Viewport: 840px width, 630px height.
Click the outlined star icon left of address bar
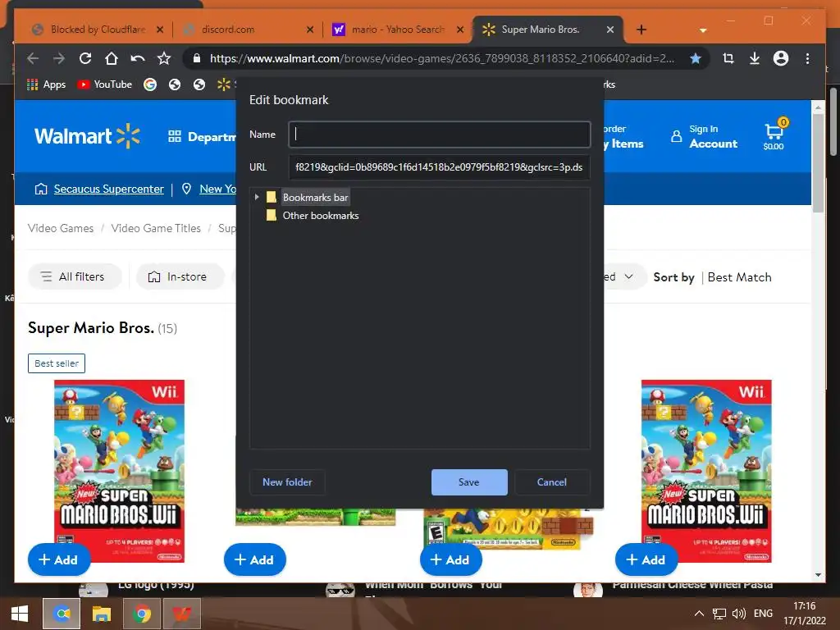click(164, 58)
